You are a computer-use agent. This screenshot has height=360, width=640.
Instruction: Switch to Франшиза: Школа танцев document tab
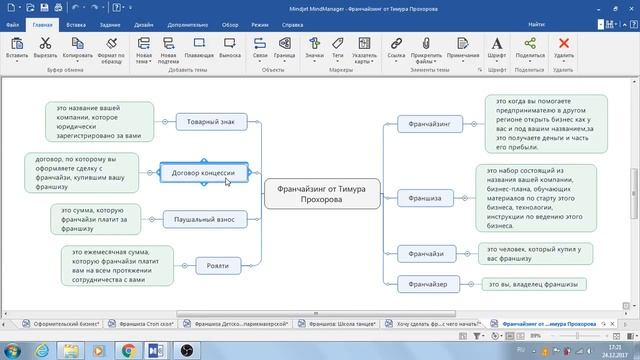(337, 324)
